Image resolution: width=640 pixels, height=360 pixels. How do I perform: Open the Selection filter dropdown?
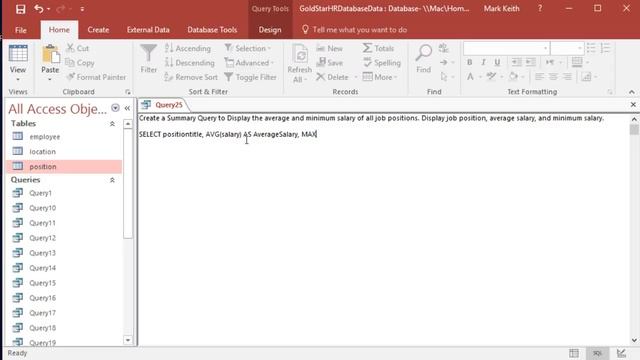(x=248, y=48)
